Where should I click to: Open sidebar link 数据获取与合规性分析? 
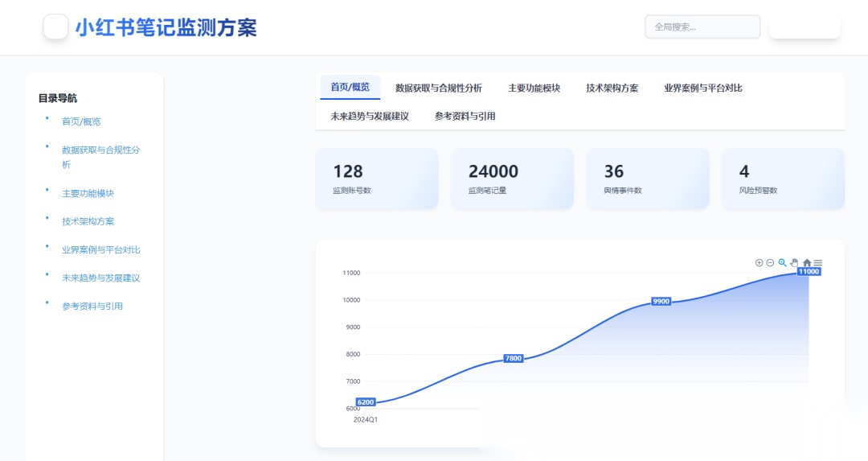tap(100, 157)
